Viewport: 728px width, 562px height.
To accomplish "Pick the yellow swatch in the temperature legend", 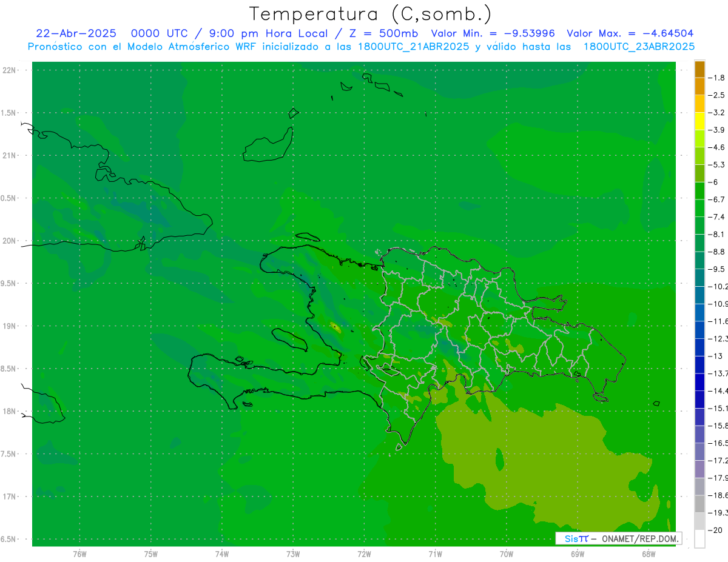I will click(699, 121).
